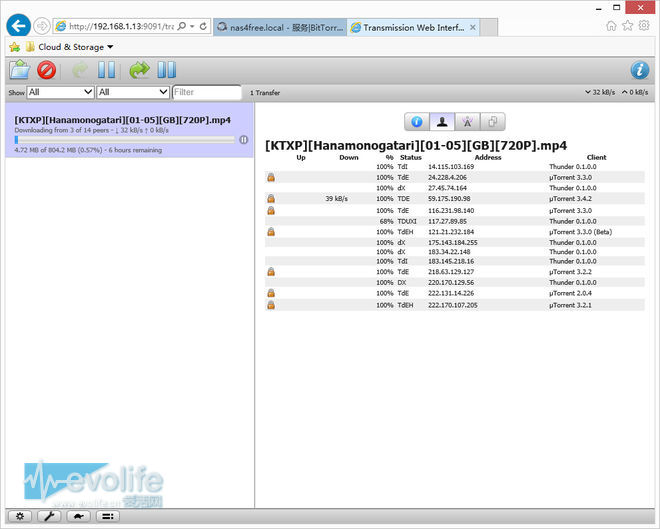This screenshot has width=660, height=529.
Task: Click the Status column header
Action: (x=410, y=157)
